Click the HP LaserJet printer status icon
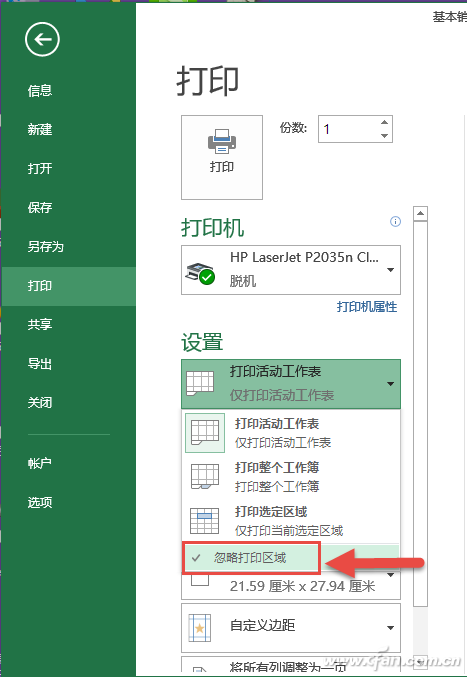This screenshot has height=677, width=467. (x=200, y=272)
